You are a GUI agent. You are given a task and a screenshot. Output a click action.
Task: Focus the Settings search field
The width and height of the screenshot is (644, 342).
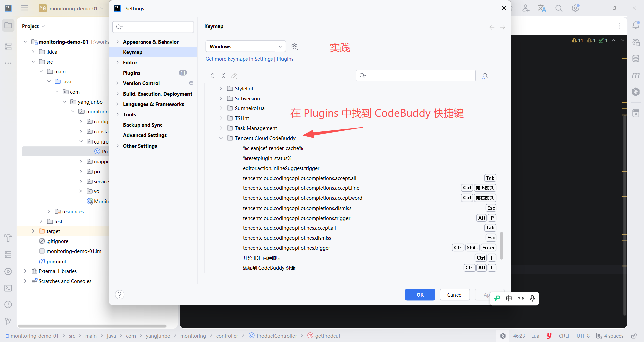pyautogui.click(x=153, y=27)
